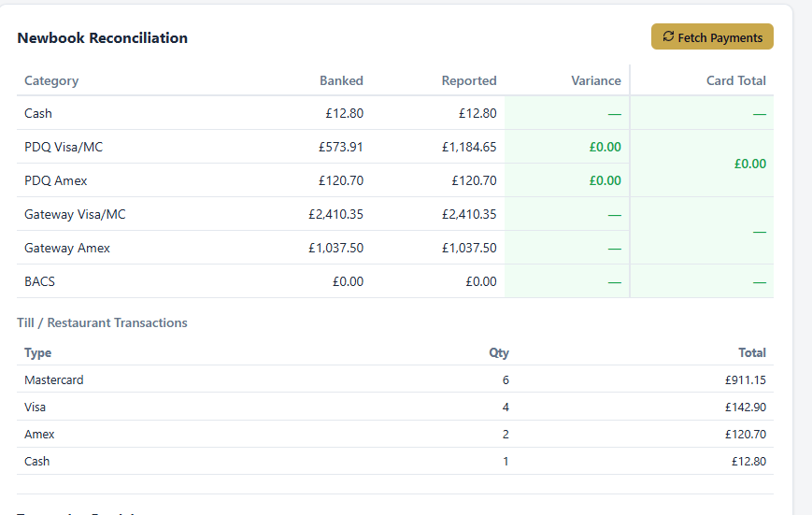Click the PDQ card total £0.00 cell
The image size is (812, 515).
(x=702, y=164)
